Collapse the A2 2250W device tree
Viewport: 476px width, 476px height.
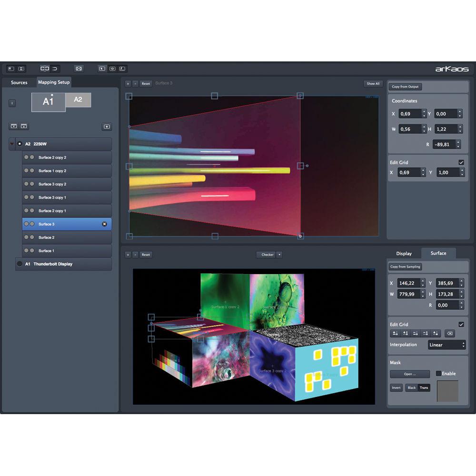(x=11, y=144)
